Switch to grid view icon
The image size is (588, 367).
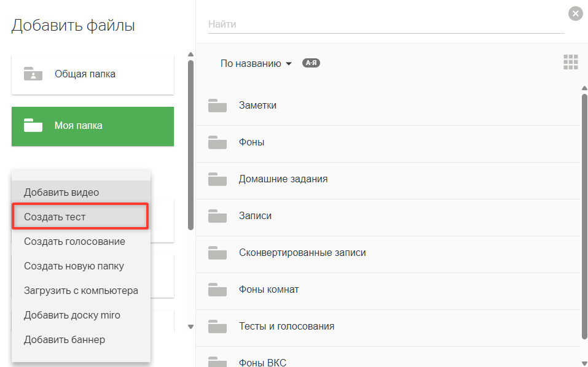coord(570,62)
